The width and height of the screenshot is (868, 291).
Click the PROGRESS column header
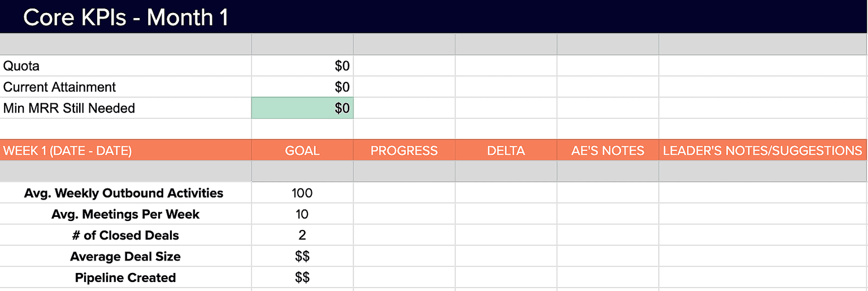tap(404, 150)
